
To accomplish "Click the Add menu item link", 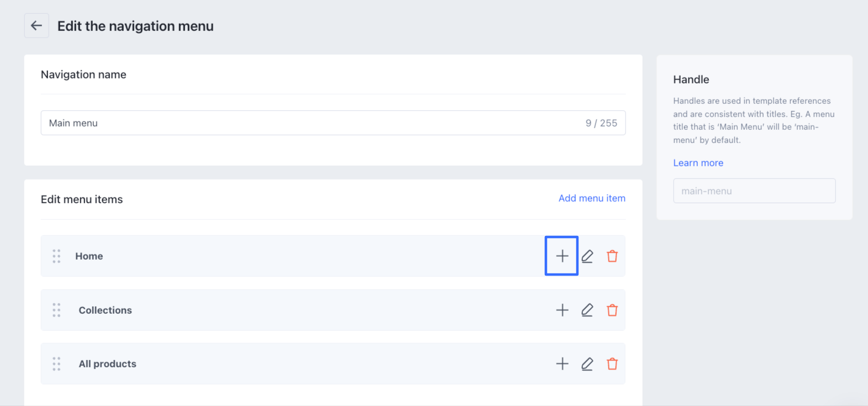I will tap(592, 198).
